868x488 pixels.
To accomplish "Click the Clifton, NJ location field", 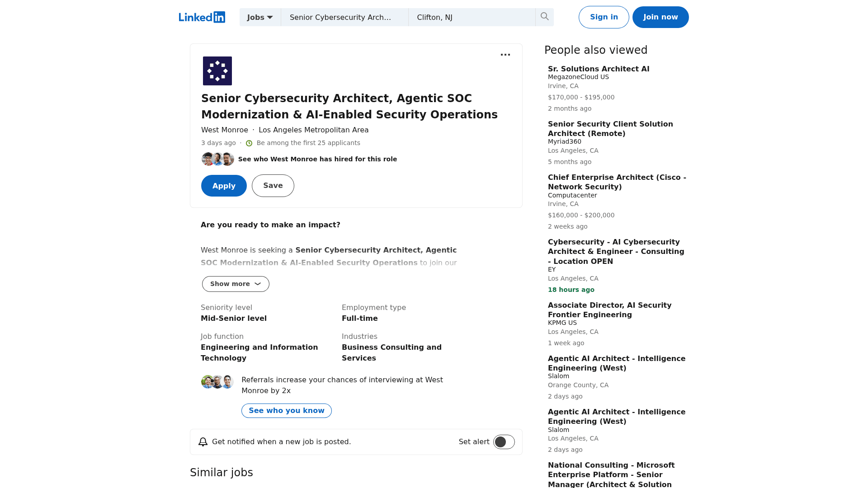I will (x=472, y=17).
